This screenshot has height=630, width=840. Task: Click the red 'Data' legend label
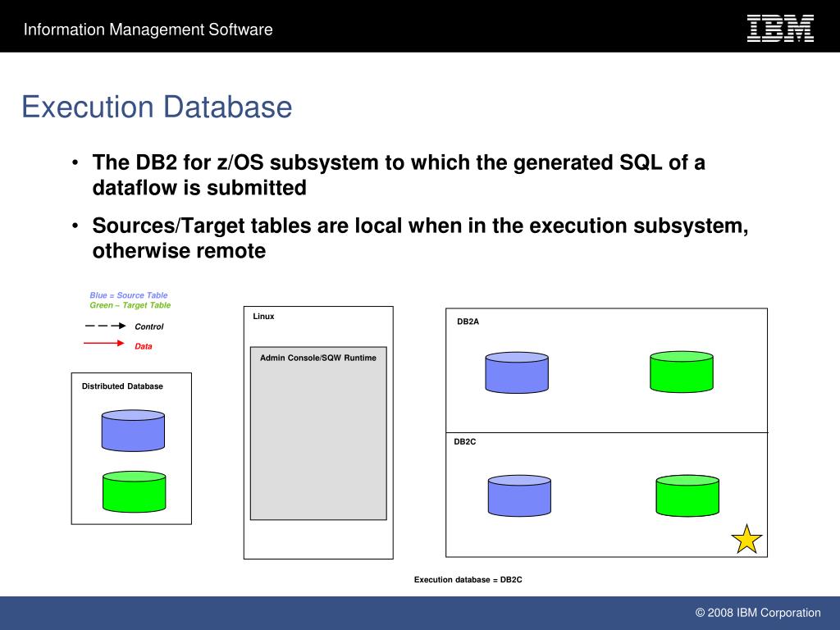pyautogui.click(x=143, y=346)
